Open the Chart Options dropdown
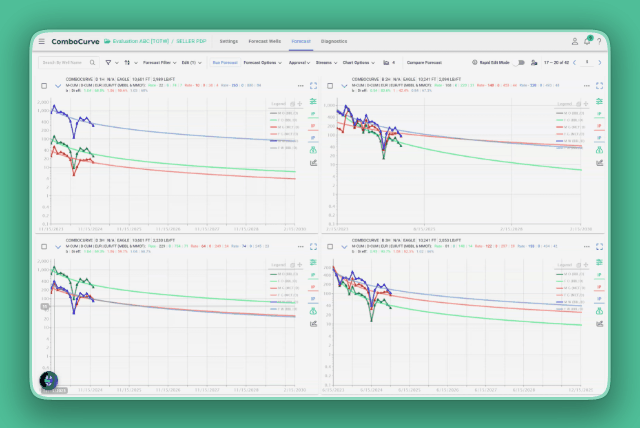The image size is (640, 428). pyautogui.click(x=359, y=62)
